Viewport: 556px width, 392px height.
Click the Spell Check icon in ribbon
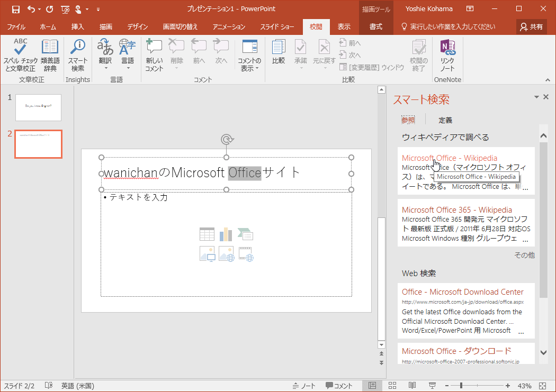click(21, 55)
